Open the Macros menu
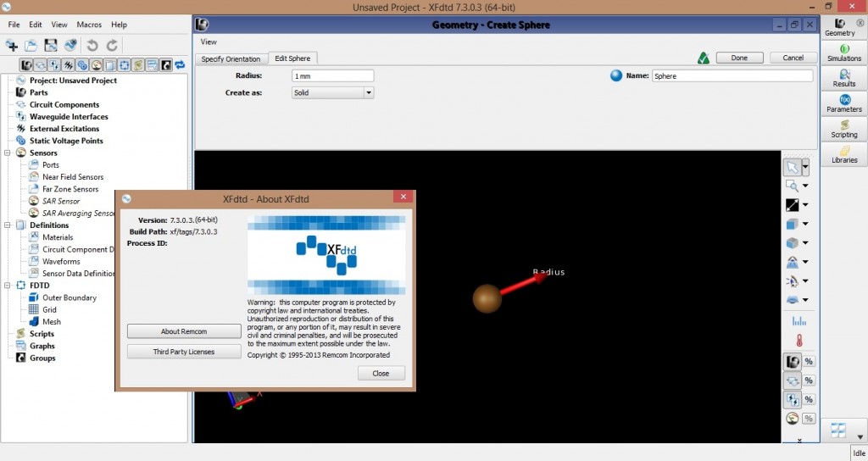 (89, 25)
